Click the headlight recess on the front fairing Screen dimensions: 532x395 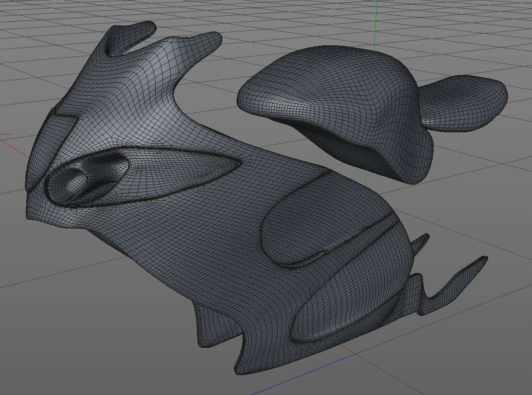point(87,179)
